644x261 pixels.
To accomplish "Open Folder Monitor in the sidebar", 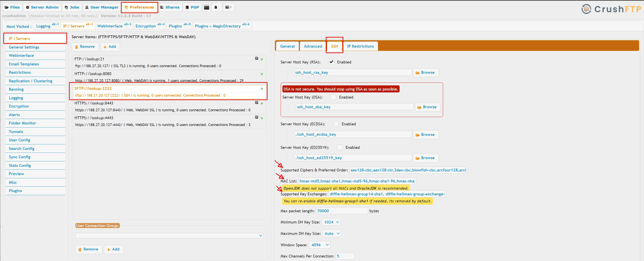I will tap(35, 123).
